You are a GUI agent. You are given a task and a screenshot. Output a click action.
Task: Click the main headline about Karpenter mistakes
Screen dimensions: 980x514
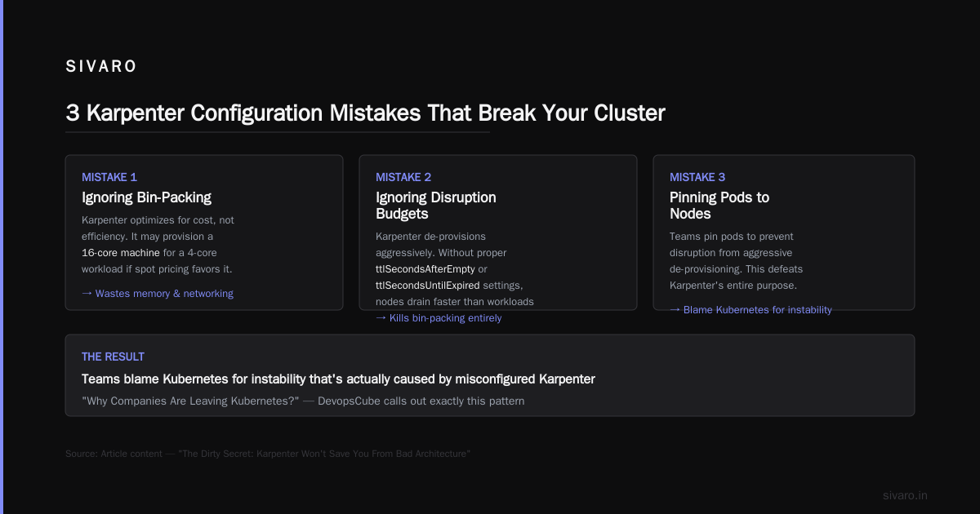365,113
